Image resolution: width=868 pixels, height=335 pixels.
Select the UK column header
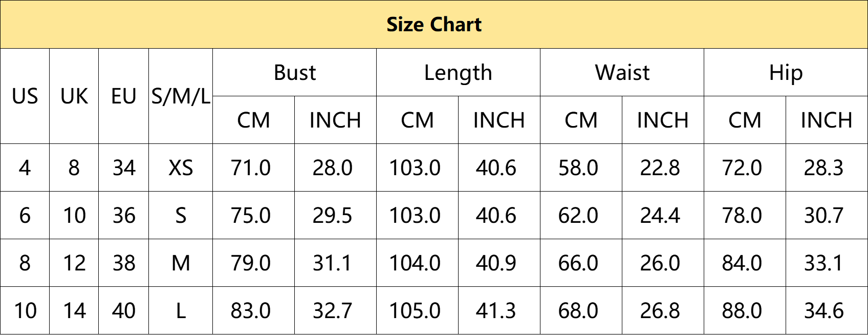click(x=74, y=96)
